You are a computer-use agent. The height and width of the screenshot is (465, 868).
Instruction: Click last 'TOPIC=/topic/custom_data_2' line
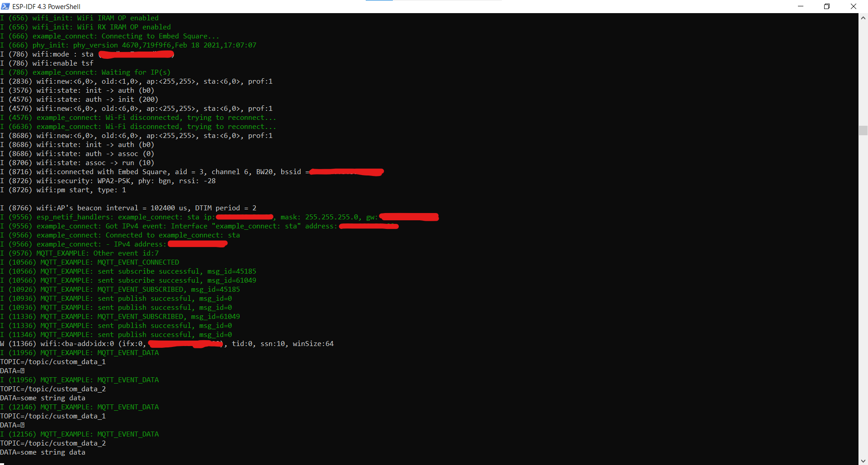point(53,443)
